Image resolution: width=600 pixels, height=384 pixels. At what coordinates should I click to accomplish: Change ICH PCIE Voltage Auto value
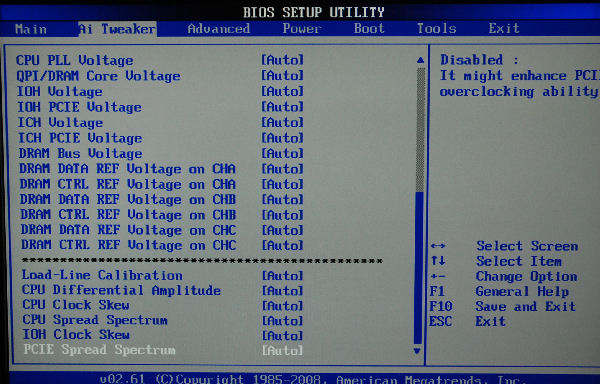[x=282, y=138]
